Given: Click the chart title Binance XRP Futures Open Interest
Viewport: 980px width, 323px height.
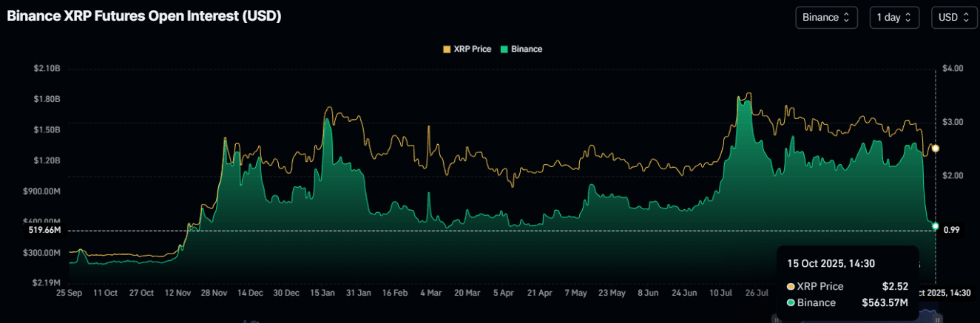Looking at the screenshot, I should click(144, 16).
